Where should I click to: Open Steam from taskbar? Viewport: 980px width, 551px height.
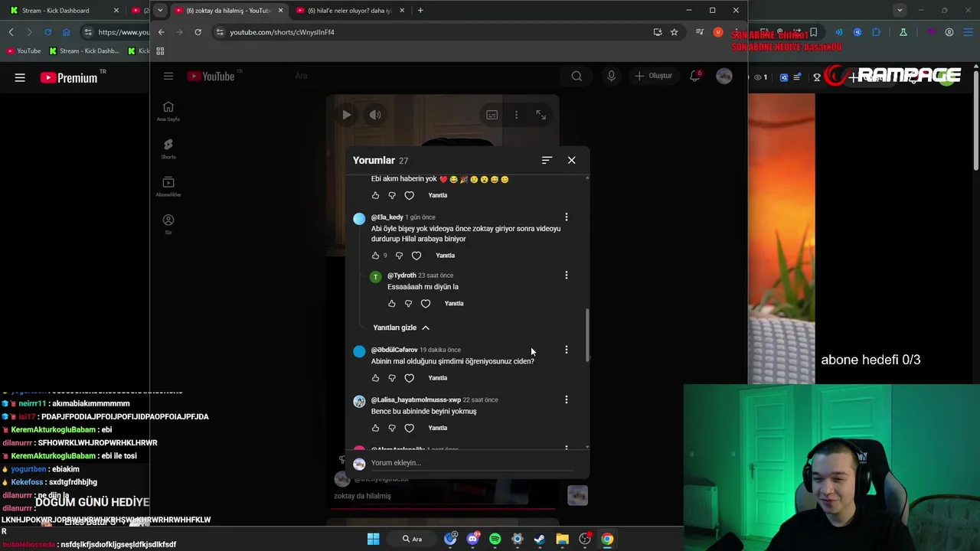coord(540,539)
